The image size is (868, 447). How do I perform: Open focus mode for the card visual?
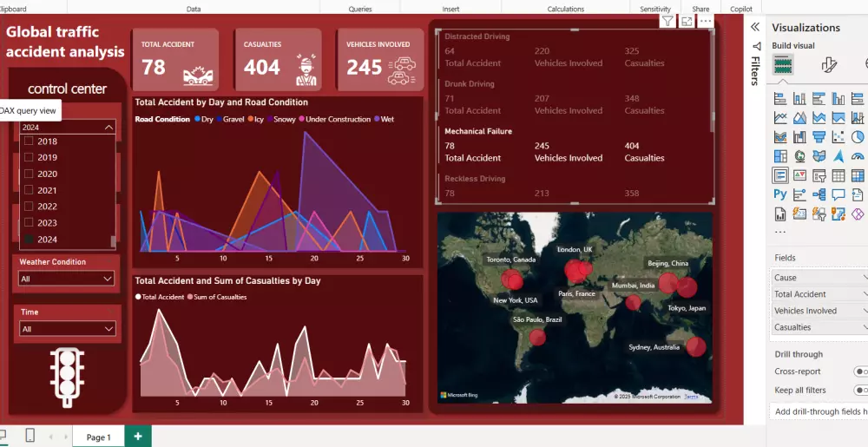(687, 21)
